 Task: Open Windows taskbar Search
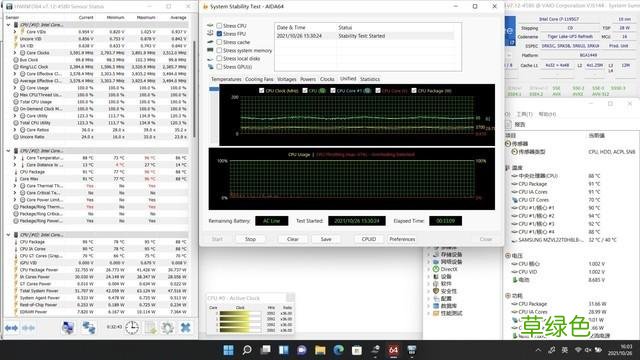[x=247, y=350]
